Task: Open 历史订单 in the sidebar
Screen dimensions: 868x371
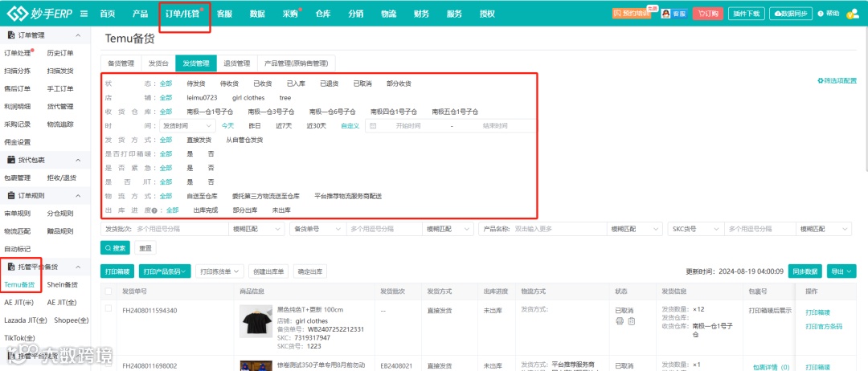Action: 59,53
